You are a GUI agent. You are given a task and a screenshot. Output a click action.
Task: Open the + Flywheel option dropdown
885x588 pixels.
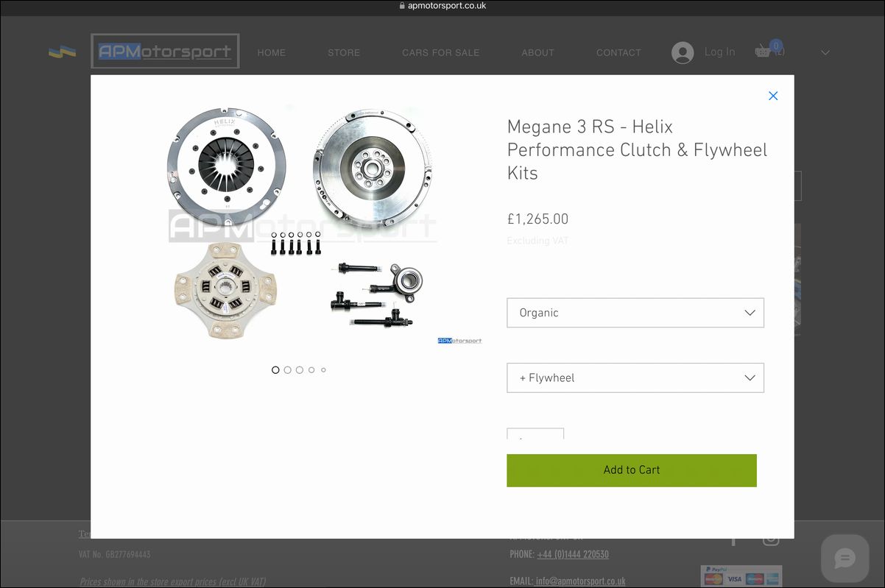[635, 378]
